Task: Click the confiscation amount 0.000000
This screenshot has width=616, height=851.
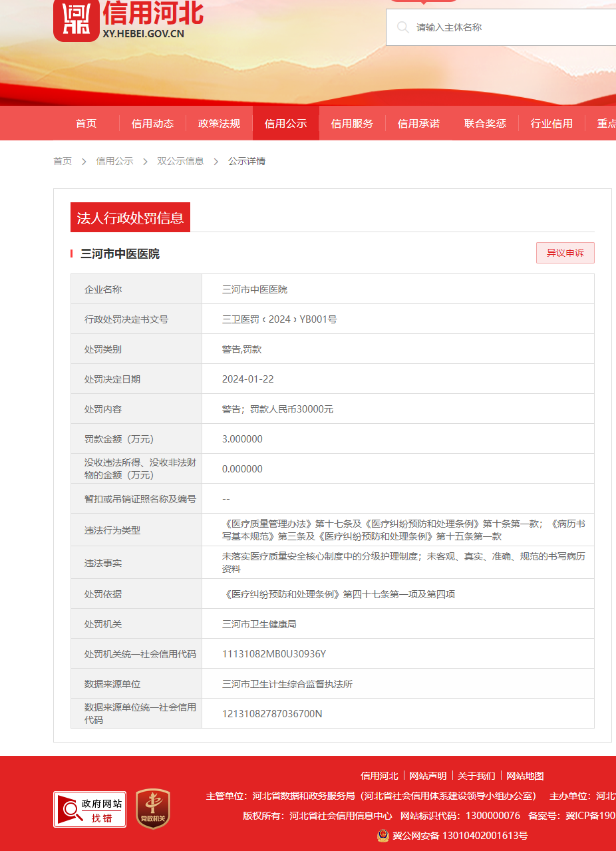Action: [242, 469]
